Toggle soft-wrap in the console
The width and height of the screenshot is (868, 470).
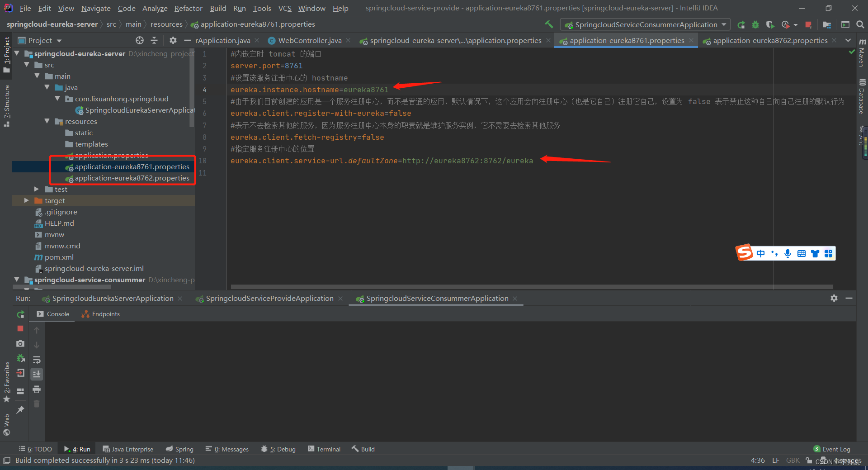[37, 360]
